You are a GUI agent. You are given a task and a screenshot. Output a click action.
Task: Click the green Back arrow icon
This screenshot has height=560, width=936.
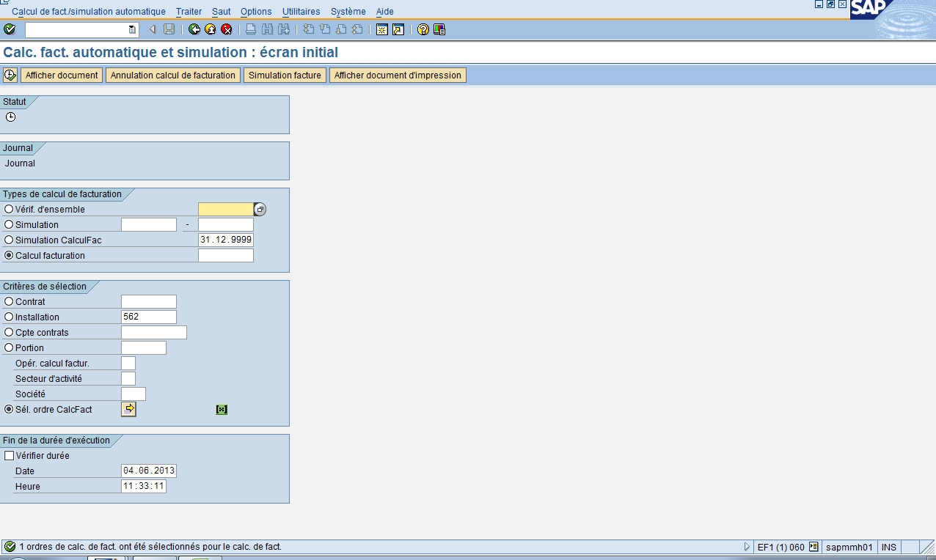[x=194, y=29]
